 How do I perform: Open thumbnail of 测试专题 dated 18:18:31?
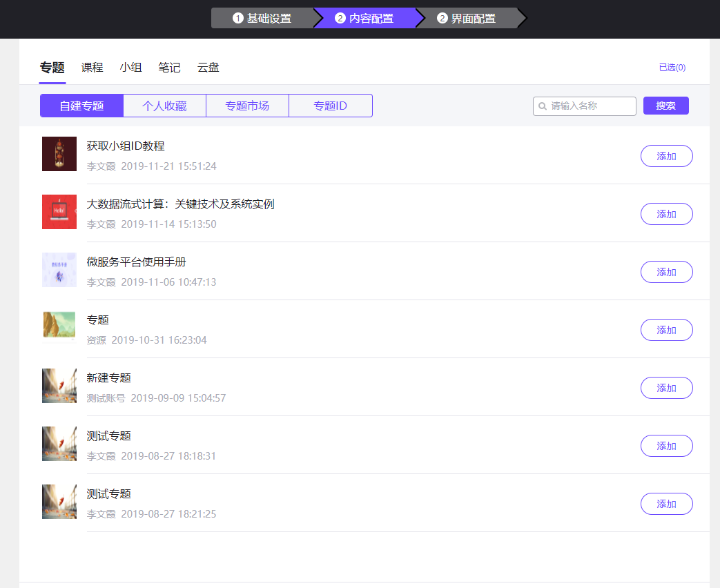coord(59,443)
